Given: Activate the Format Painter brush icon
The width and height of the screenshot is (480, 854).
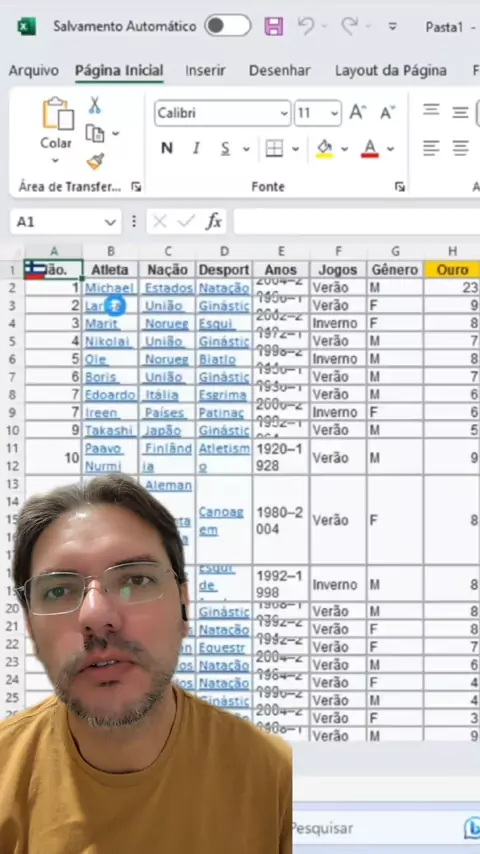Looking at the screenshot, I should [x=95, y=161].
